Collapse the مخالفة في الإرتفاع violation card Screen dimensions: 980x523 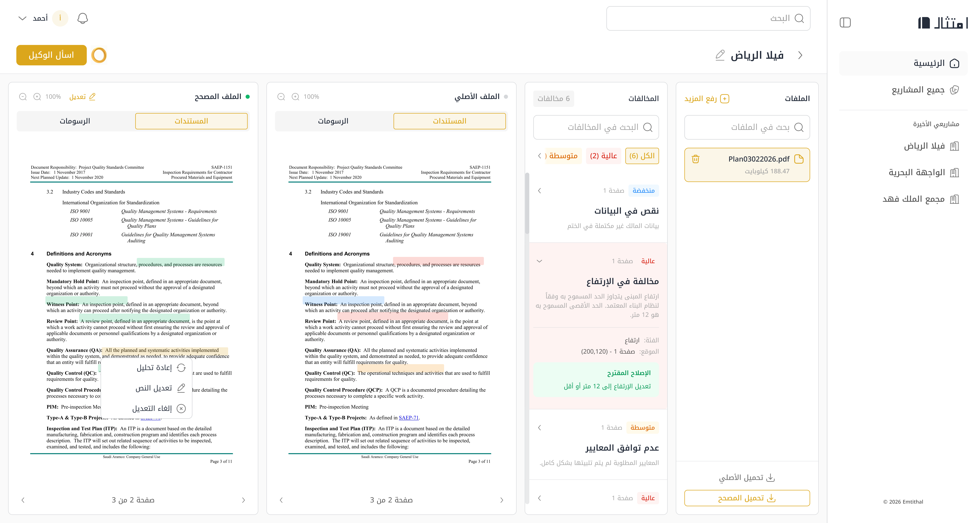pos(539,261)
